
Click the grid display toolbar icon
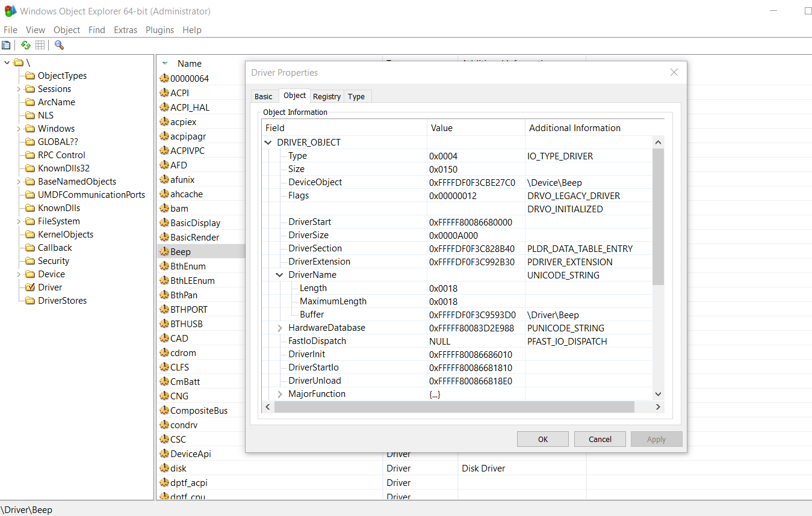click(40, 45)
